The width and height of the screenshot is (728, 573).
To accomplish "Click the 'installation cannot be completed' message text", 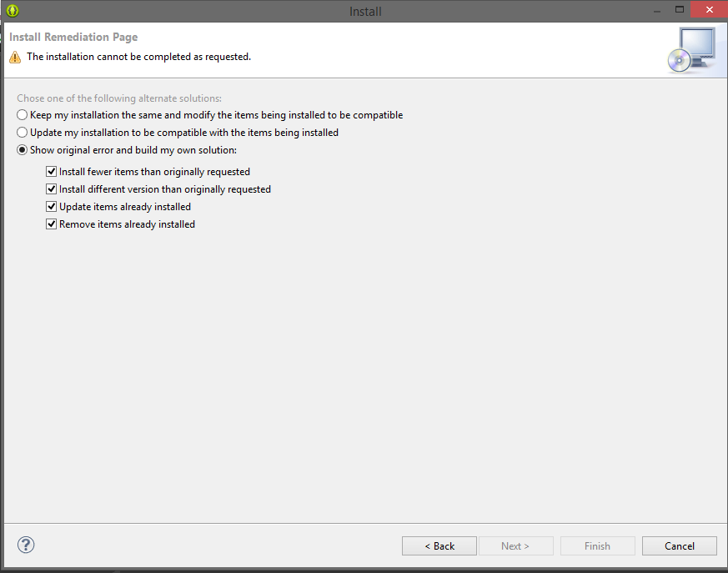I will tap(138, 57).
